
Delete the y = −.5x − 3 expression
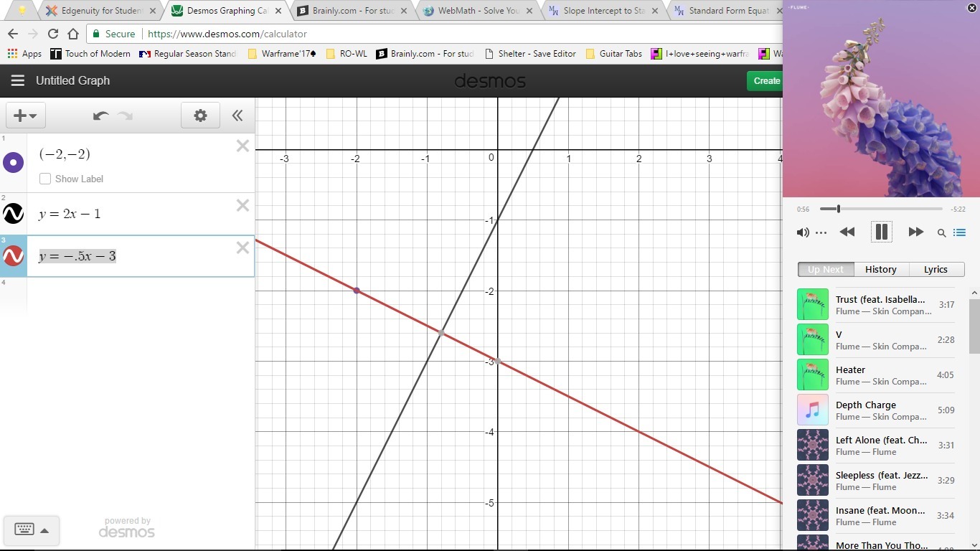pyautogui.click(x=242, y=248)
